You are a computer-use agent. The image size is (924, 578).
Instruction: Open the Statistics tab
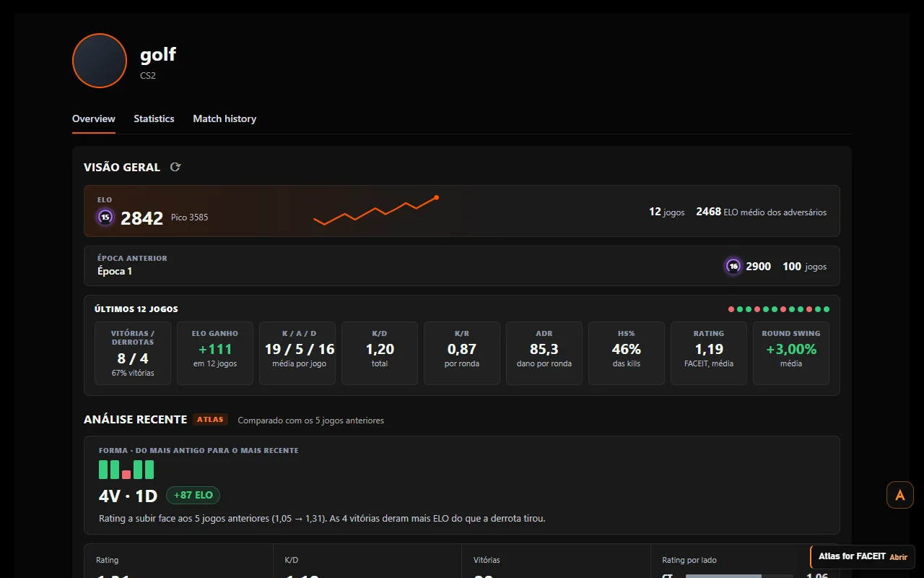pos(154,118)
